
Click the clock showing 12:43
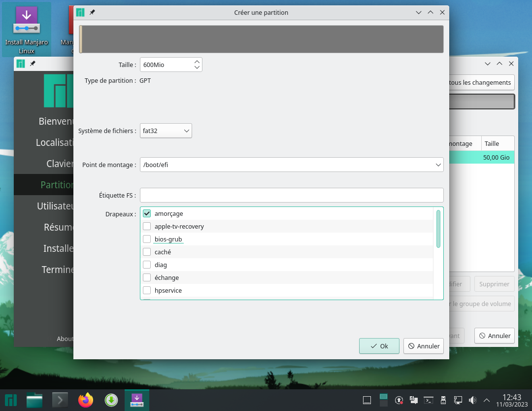click(x=511, y=400)
